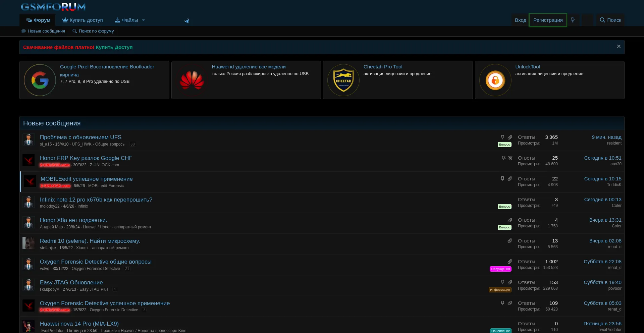
Task: Click the Вход login button
Action: (521, 20)
